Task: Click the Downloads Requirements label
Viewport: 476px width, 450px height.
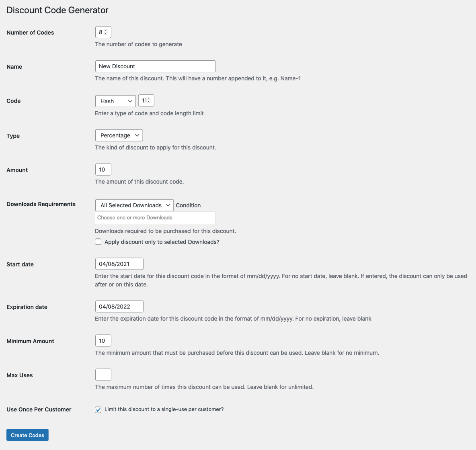Action: pos(41,204)
